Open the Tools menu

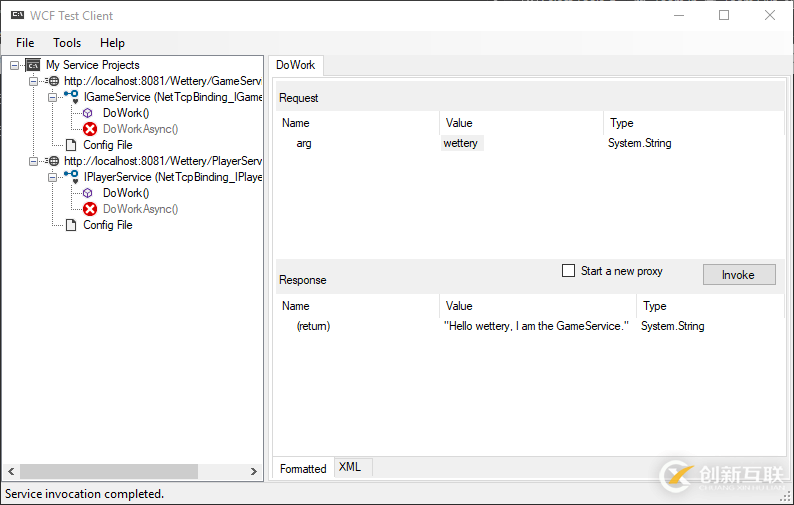pos(67,43)
